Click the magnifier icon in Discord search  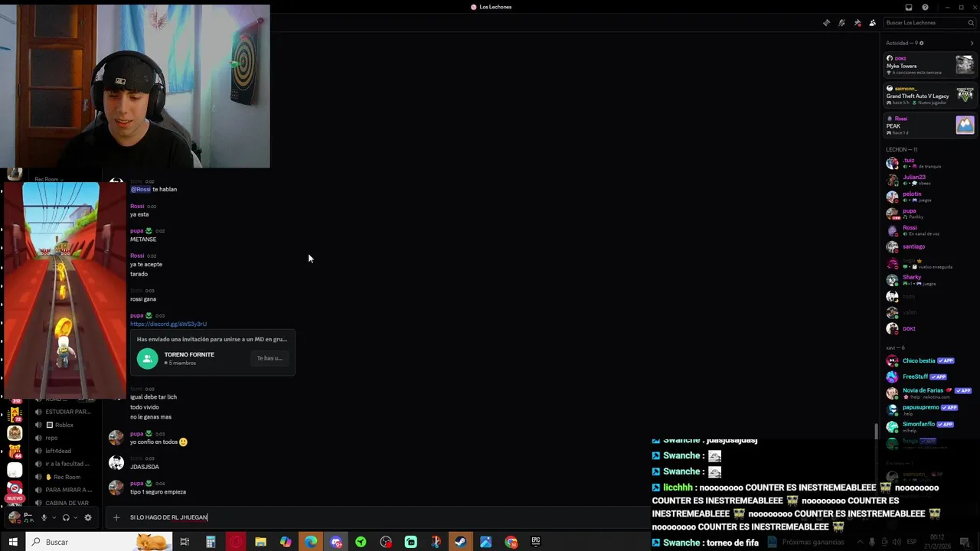(971, 23)
